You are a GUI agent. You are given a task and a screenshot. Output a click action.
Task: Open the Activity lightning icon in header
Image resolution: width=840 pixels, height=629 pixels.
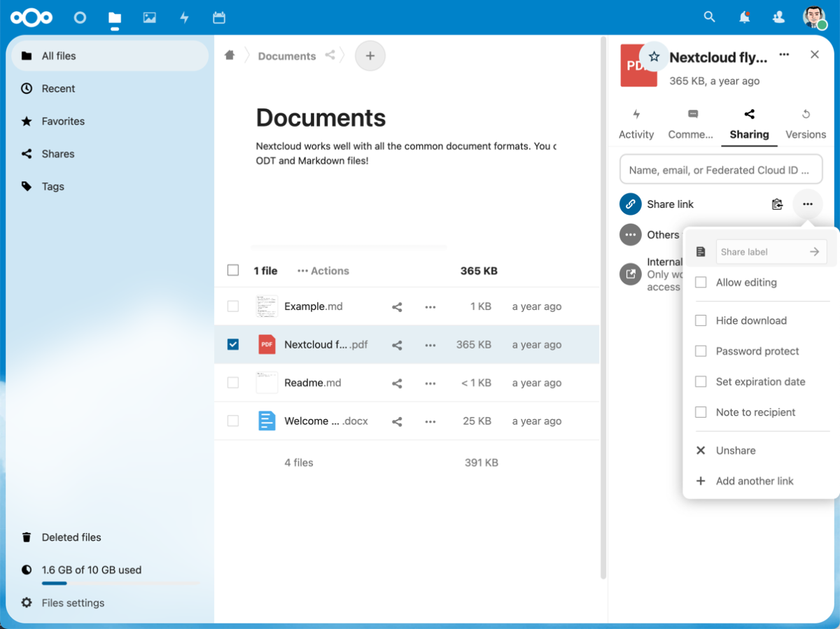(185, 17)
